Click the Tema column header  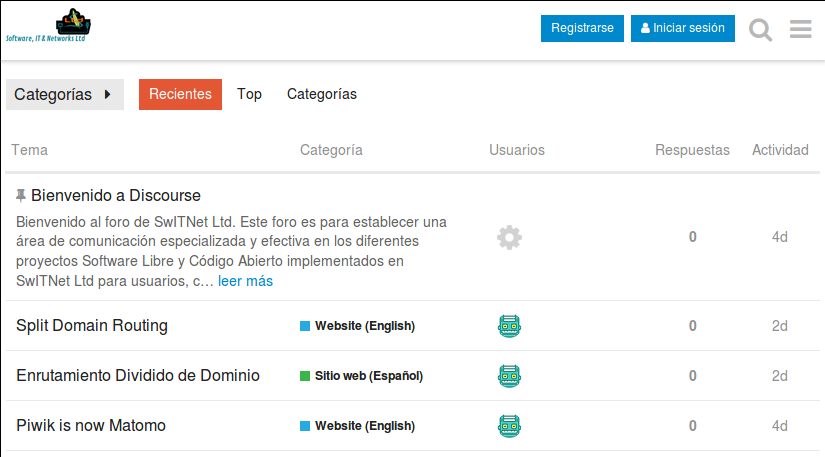[x=29, y=150]
